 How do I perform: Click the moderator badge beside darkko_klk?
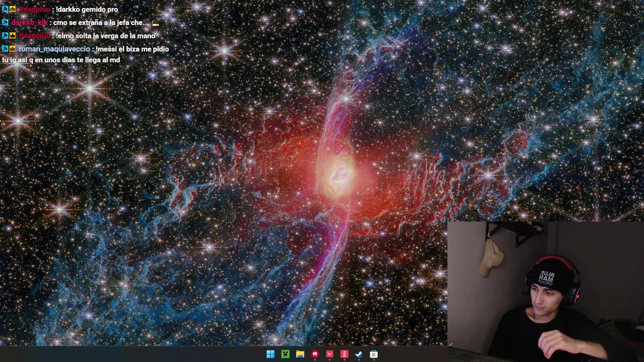[5, 23]
